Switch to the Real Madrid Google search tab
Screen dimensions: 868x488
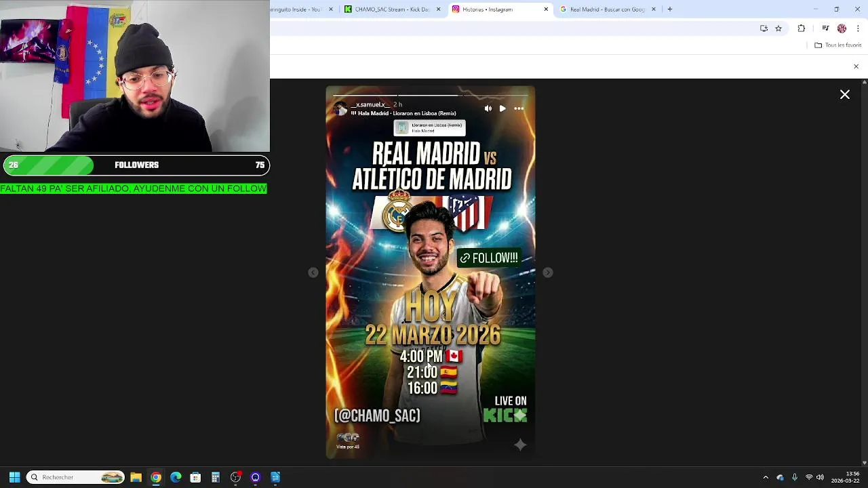click(x=608, y=9)
